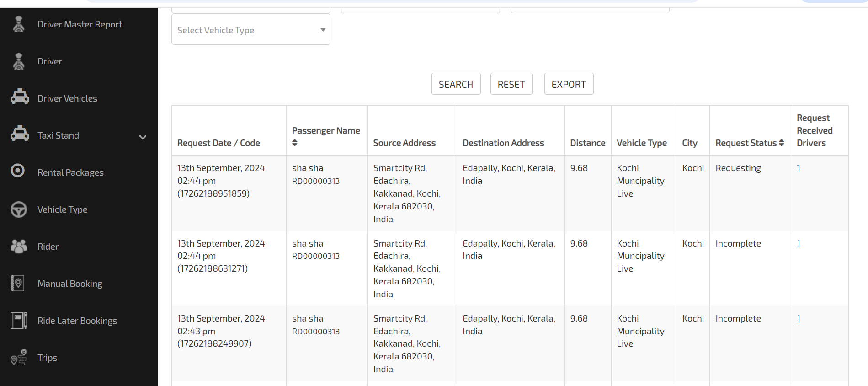Open the Select Vehicle Type dropdown
Screen dimensions: 868x386
[250, 30]
